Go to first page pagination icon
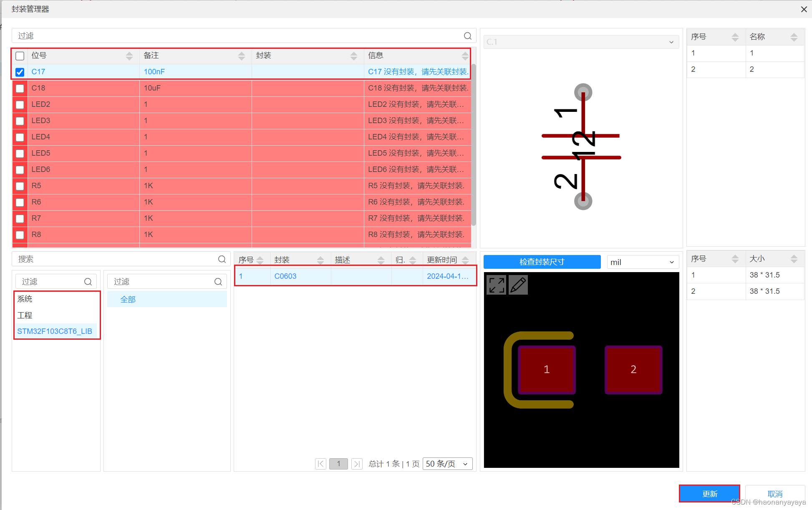The image size is (812, 510). (320, 464)
